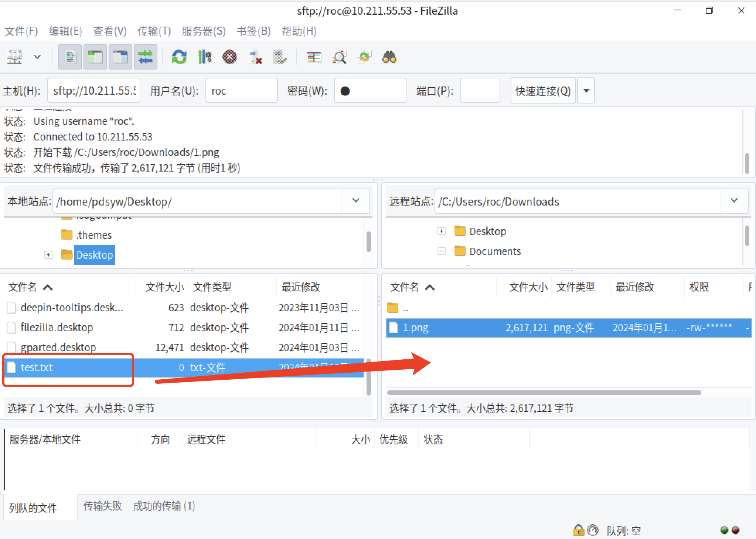Open the quick connect history dropdown arrow

point(586,91)
